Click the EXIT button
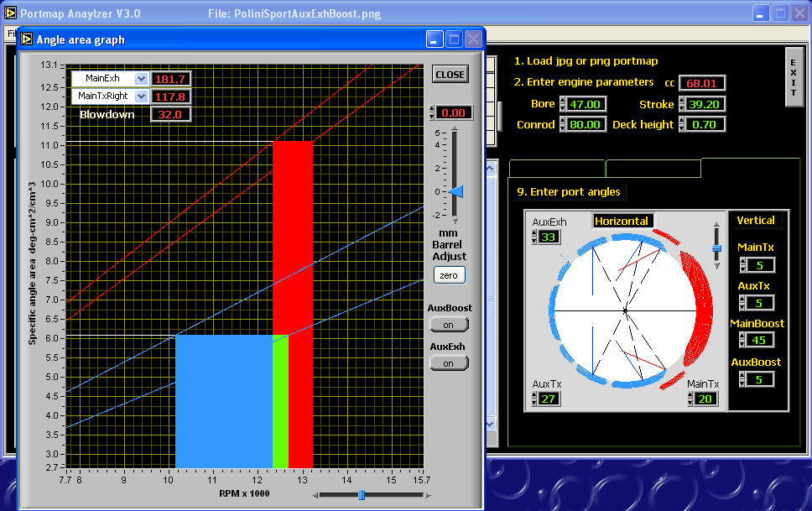Image resolution: width=812 pixels, height=511 pixels. [x=793, y=76]
